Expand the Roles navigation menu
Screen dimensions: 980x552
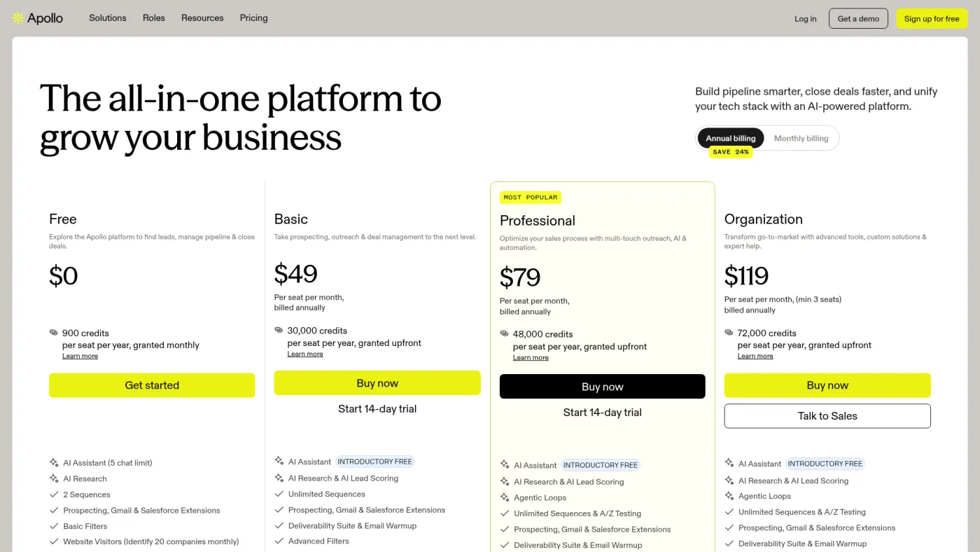pos(154,18)
